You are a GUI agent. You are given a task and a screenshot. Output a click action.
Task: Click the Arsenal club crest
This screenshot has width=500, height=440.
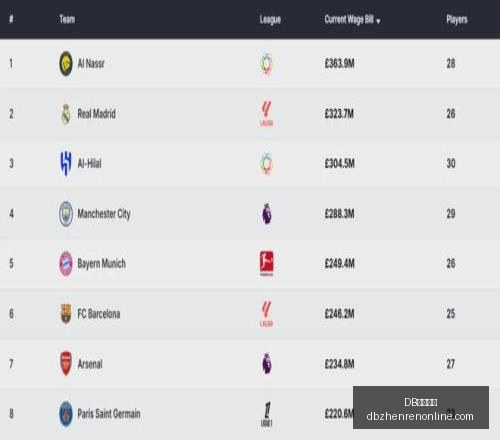66,363
